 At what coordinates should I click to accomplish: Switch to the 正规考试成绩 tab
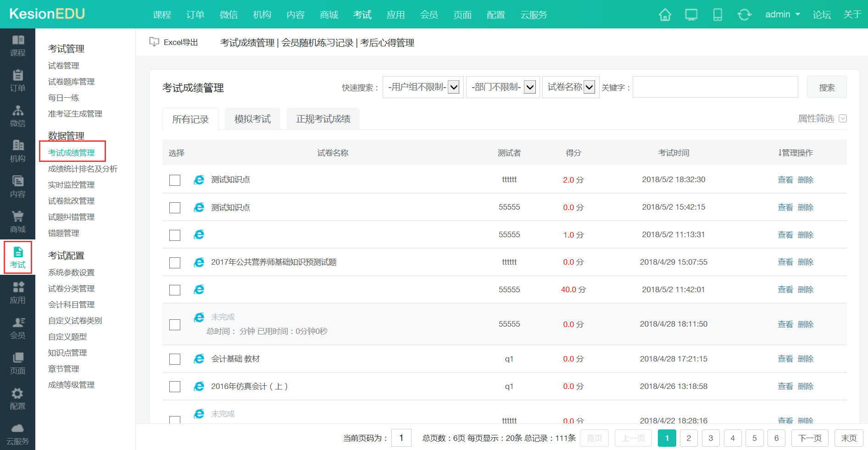(x=323, y=119)
